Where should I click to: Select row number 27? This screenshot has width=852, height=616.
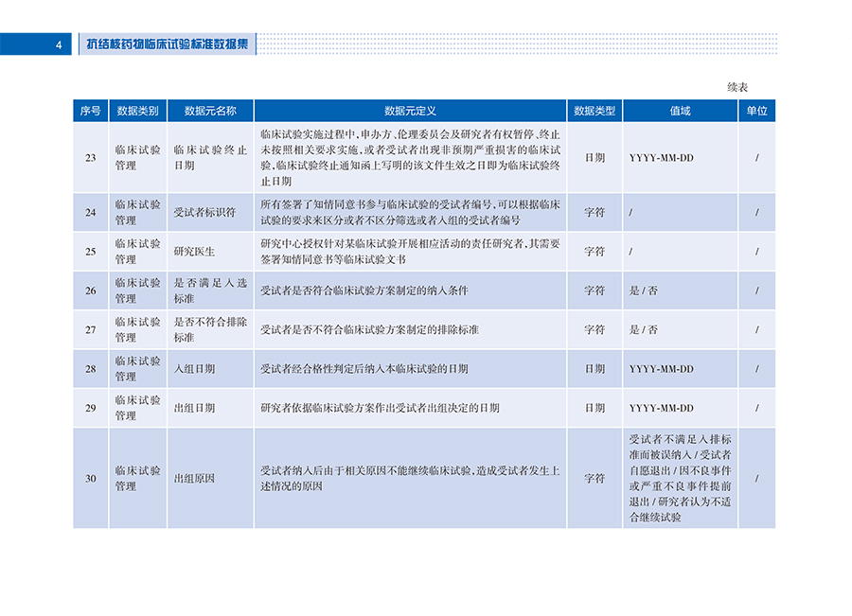pos(91,330)
